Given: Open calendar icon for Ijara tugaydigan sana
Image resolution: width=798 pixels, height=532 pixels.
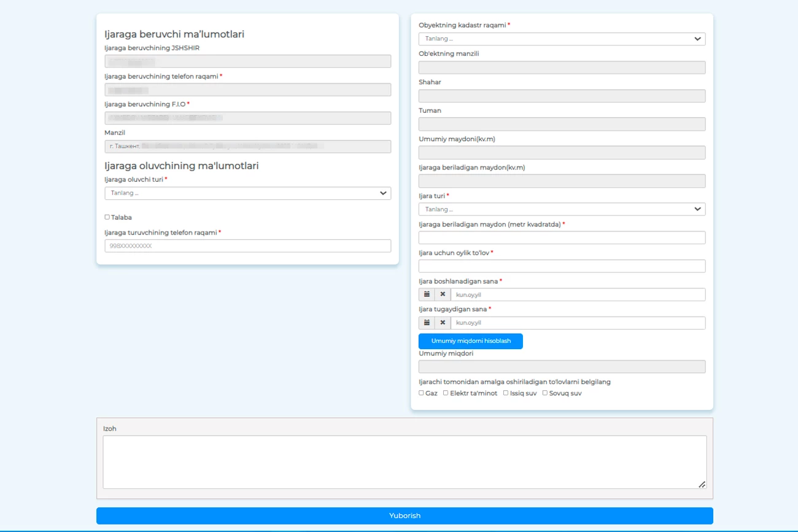Looking at the screenshot, I should tap(427, 323).
